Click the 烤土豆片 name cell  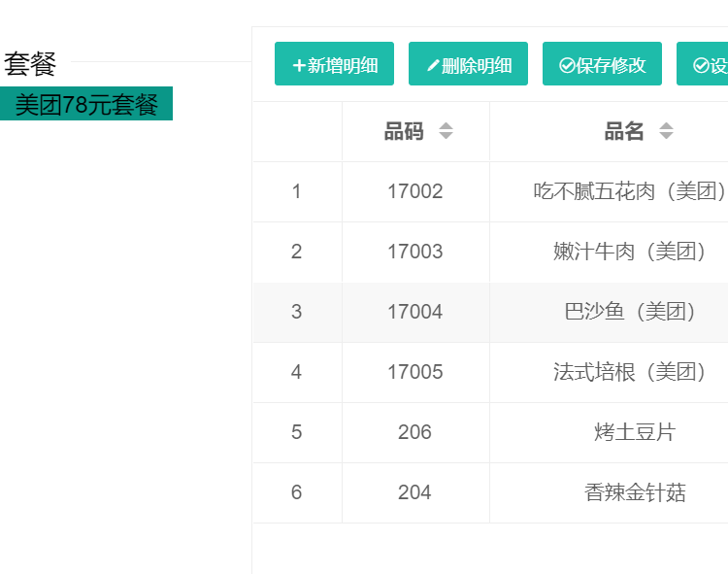point(609,432)
